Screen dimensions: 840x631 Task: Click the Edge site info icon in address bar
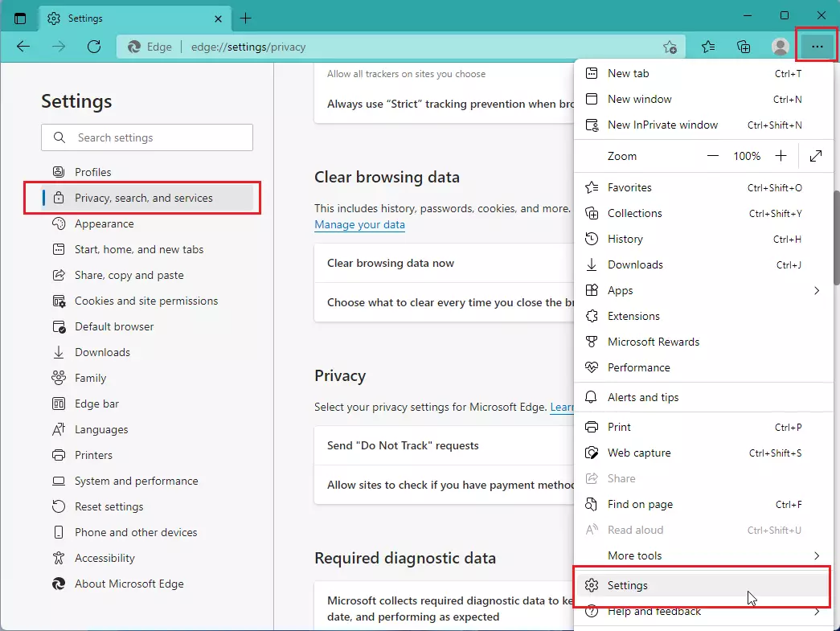(133, 47)
